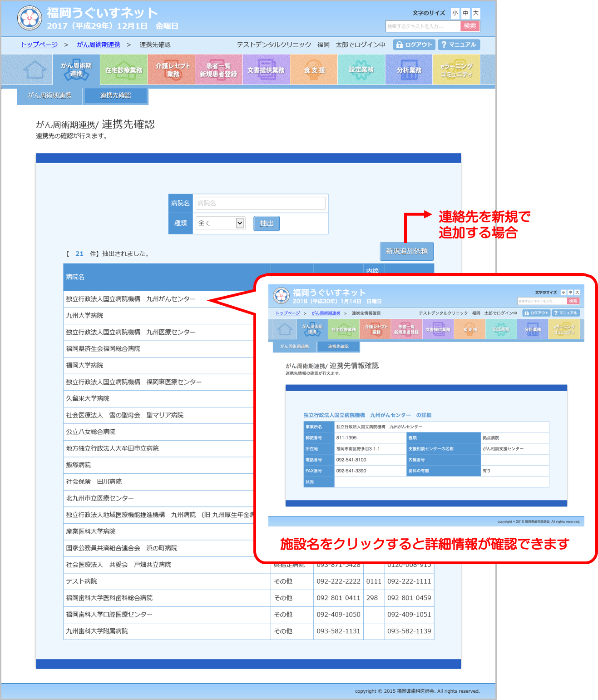The height and width of the screenshot is (700, 598).
Task: Click the 病院名 search input field
Action: (260, 203)
